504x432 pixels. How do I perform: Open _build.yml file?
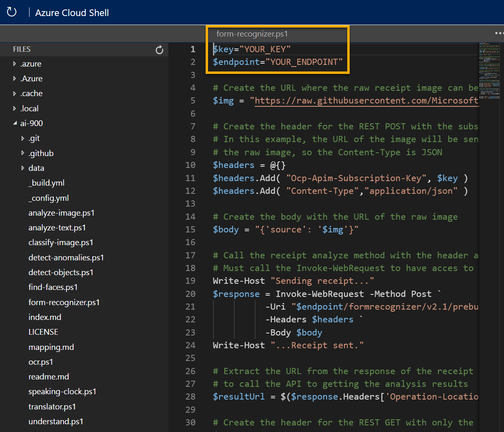tap(46, 183)
